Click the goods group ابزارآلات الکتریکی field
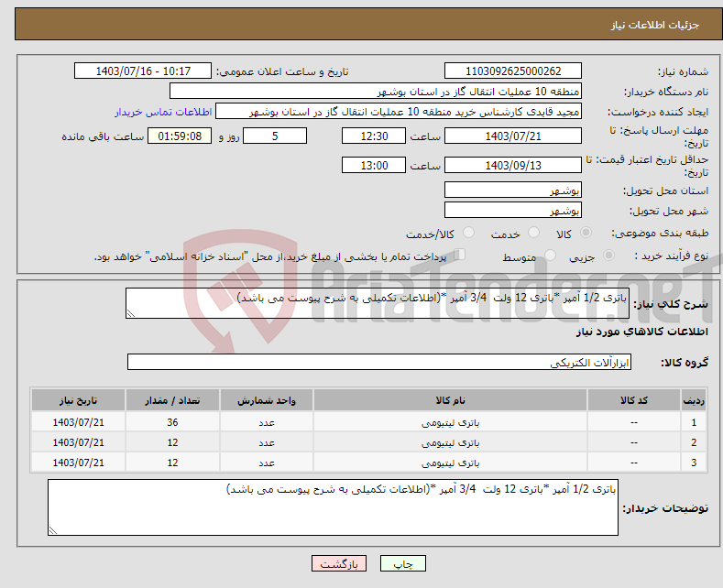Screen dimensions: 723x588 tap(379, 362)
